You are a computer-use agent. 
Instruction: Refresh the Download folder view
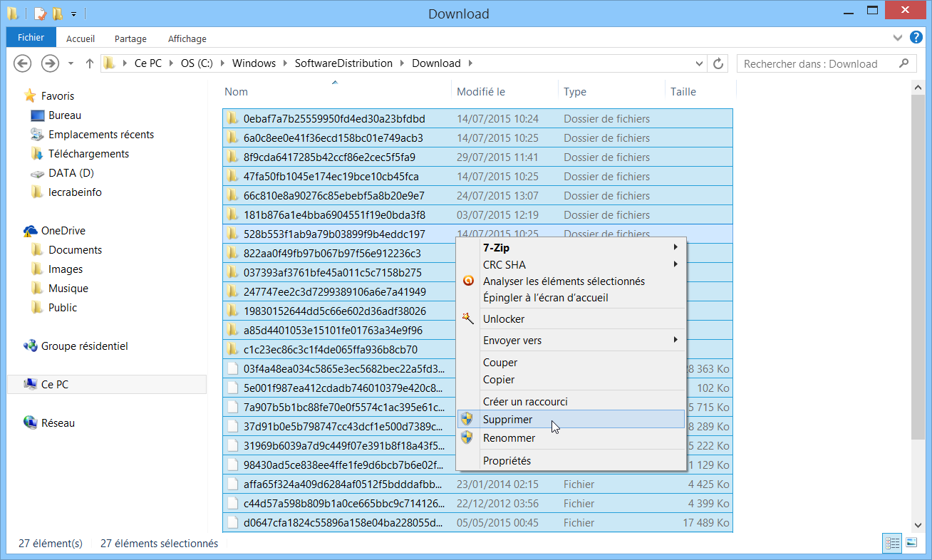coord(718,63)
